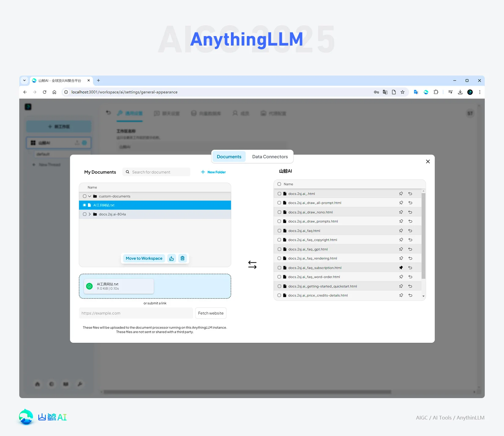This screenshot has width=504, height=436.
Task: Click docs.2sj.ai_faq_word-order.html file name
Action: 314,277
